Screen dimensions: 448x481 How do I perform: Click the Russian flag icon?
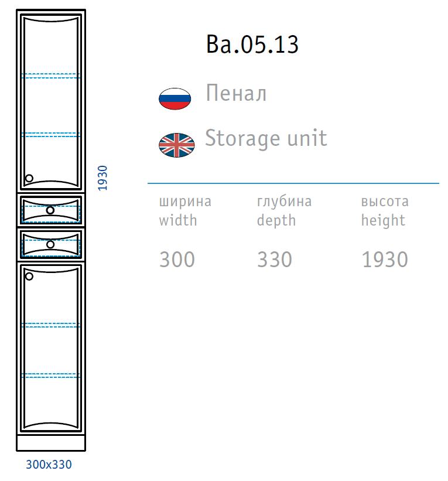[175, 98]
